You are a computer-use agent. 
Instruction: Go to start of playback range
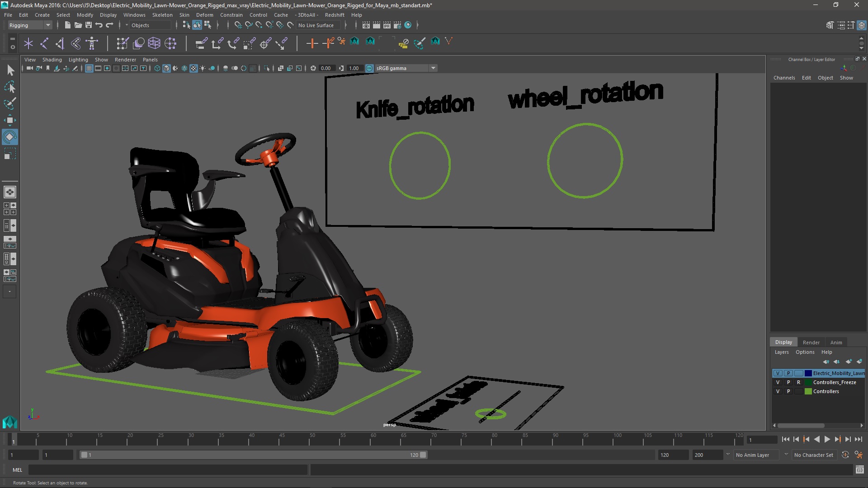[x=785, y=439]
